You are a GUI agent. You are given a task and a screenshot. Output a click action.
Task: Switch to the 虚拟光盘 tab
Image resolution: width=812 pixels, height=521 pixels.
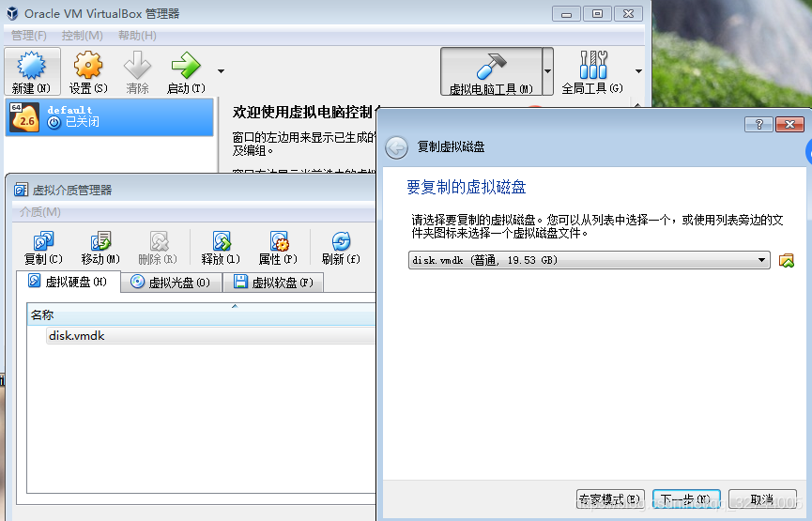(x=172, y=283)
